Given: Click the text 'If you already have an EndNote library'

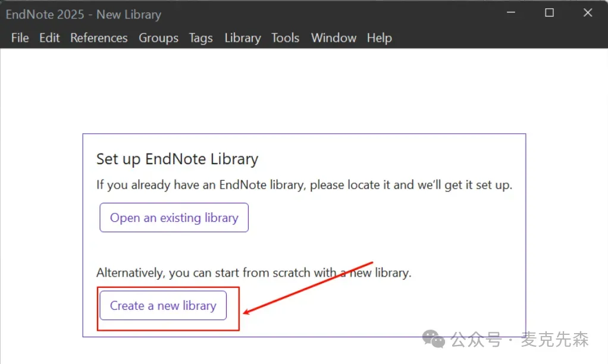Looking at the screenshot, I should click(201, 184).
